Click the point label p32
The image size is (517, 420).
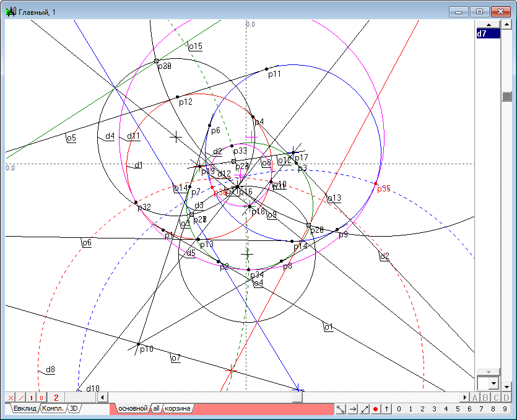point(144,207)
